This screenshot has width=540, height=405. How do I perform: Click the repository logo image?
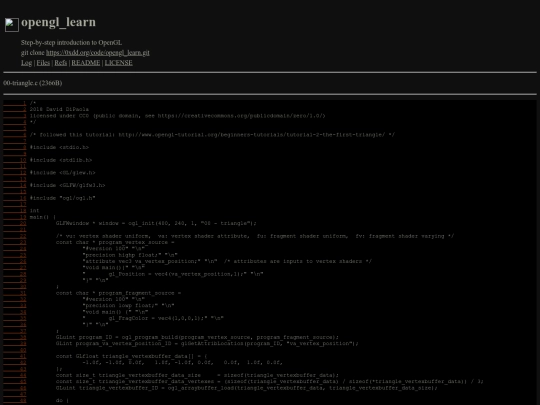[12, 25]
